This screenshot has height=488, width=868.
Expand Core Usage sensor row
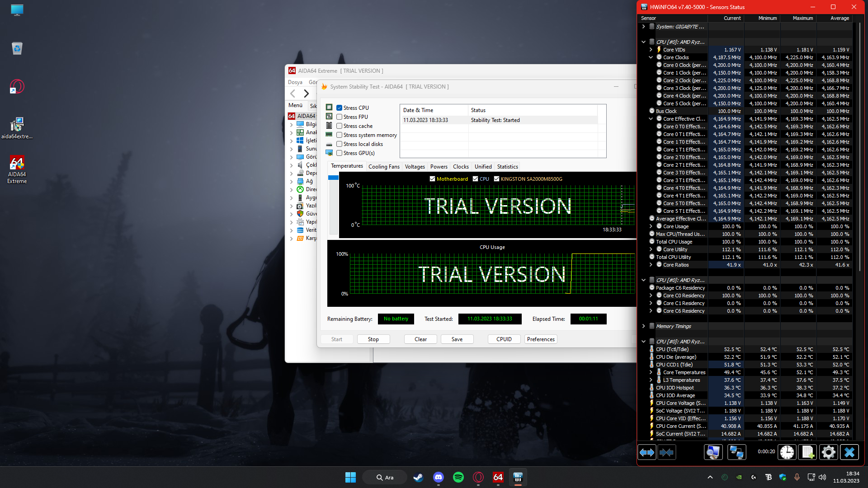[x=651, y=226]
